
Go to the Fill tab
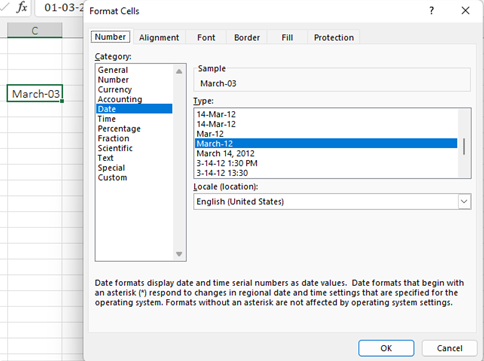point(287,38)
